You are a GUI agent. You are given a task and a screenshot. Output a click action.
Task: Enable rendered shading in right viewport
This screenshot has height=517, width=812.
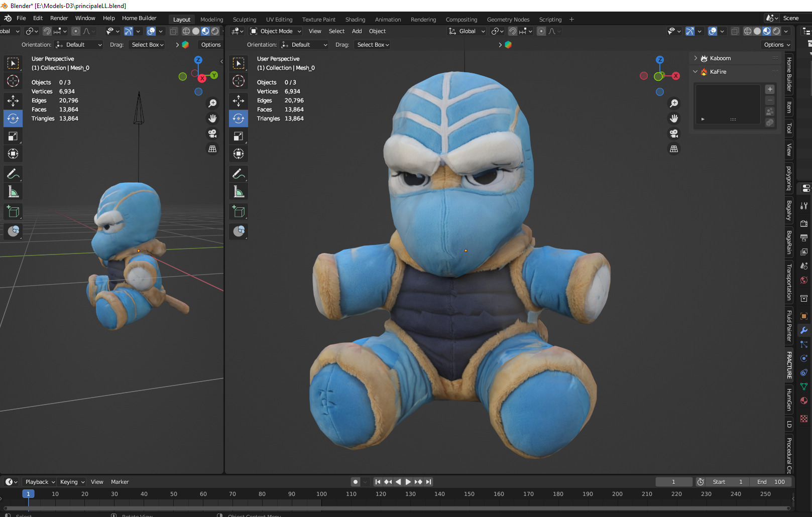coord(776,31)
